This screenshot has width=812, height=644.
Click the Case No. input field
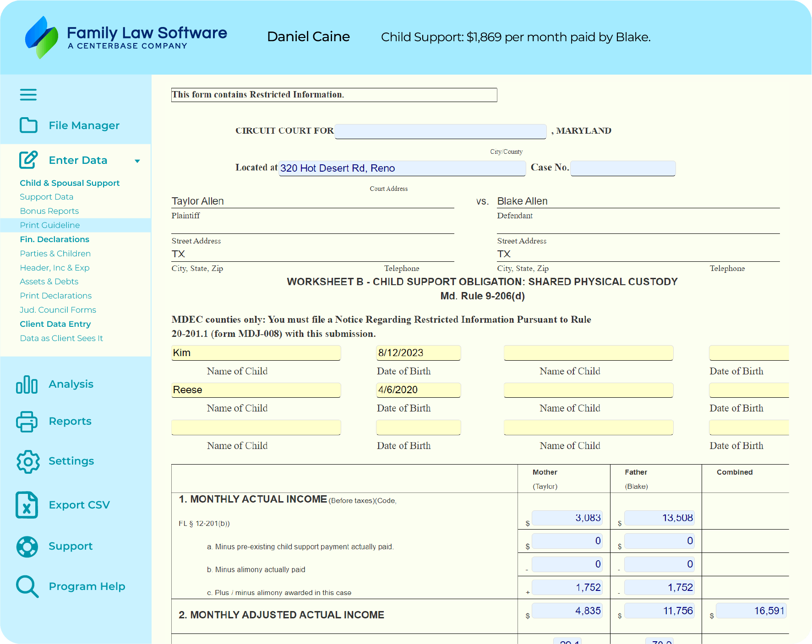(623, 168)
